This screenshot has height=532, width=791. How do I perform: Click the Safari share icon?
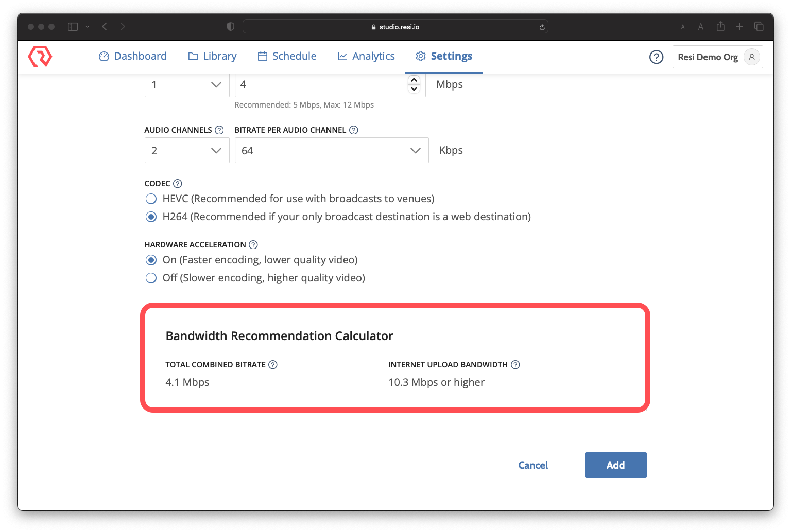click(x=720, y=27)
